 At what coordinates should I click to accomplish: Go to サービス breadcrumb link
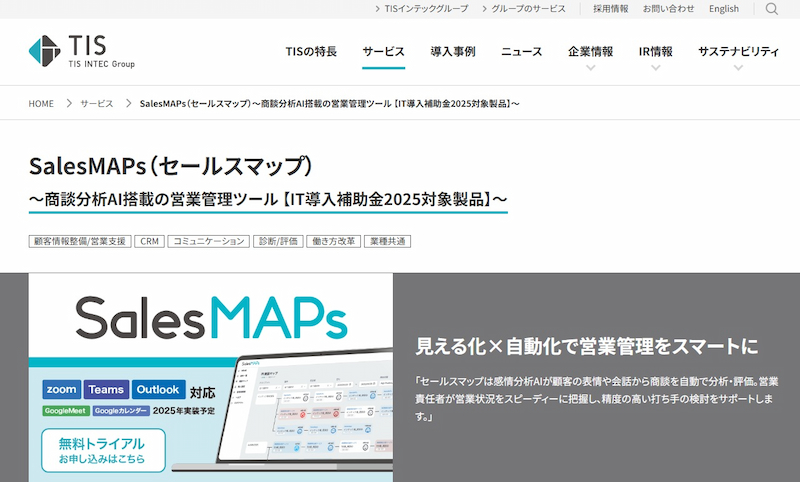[x=97, y=104]
